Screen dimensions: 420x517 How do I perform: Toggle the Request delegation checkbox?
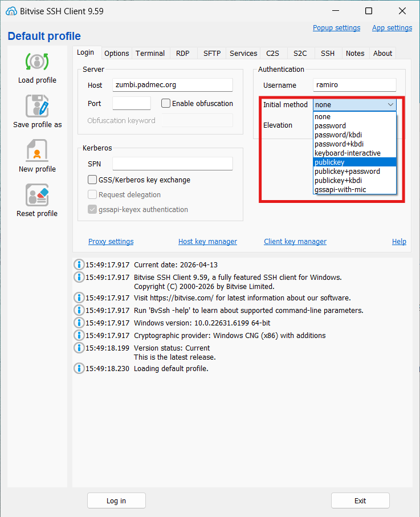(x=92, y=194)
